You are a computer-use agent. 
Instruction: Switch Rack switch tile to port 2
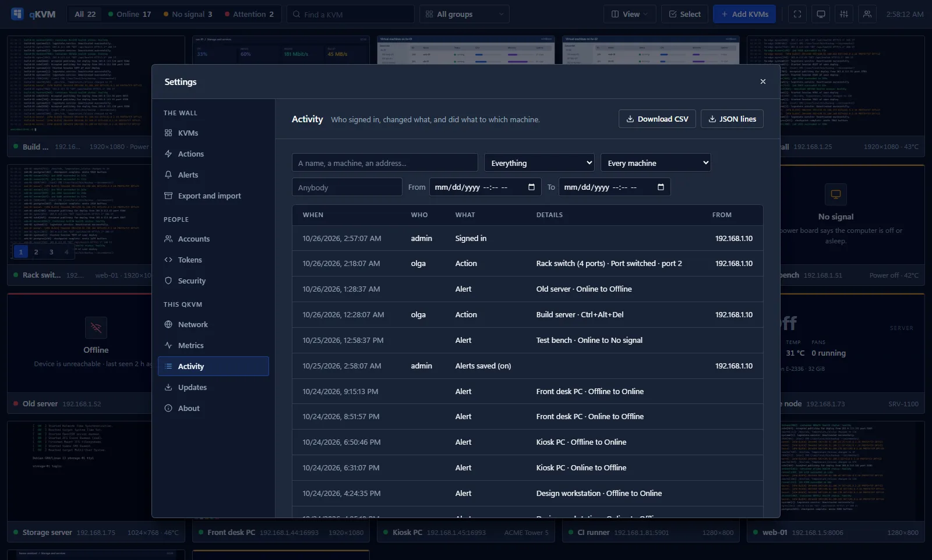point(36,252)
